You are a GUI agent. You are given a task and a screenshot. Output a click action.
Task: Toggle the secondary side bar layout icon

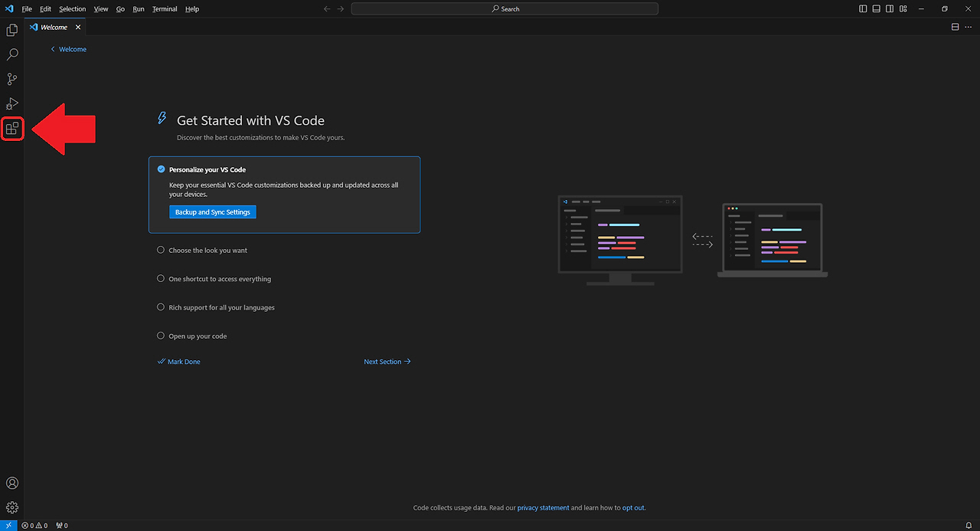tap(890, 8)
